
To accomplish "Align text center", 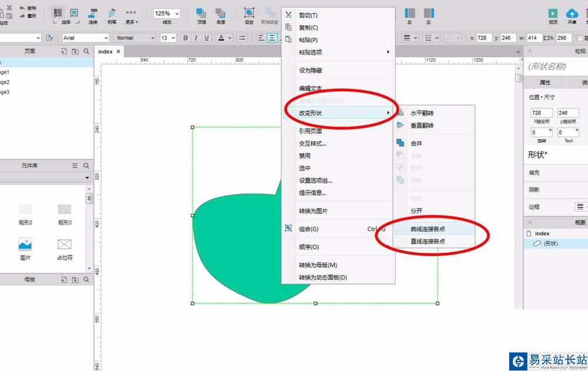I will point(272,38).
